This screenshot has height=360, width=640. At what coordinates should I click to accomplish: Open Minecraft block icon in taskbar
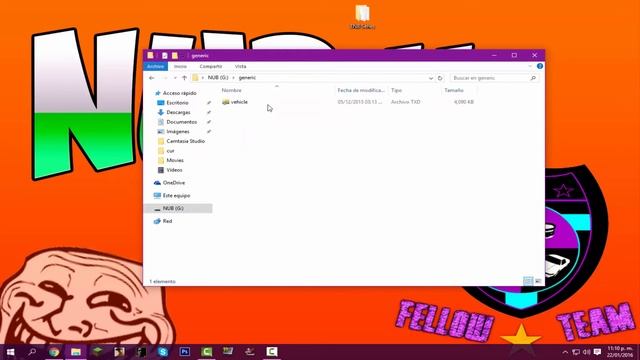coord(97,352)
